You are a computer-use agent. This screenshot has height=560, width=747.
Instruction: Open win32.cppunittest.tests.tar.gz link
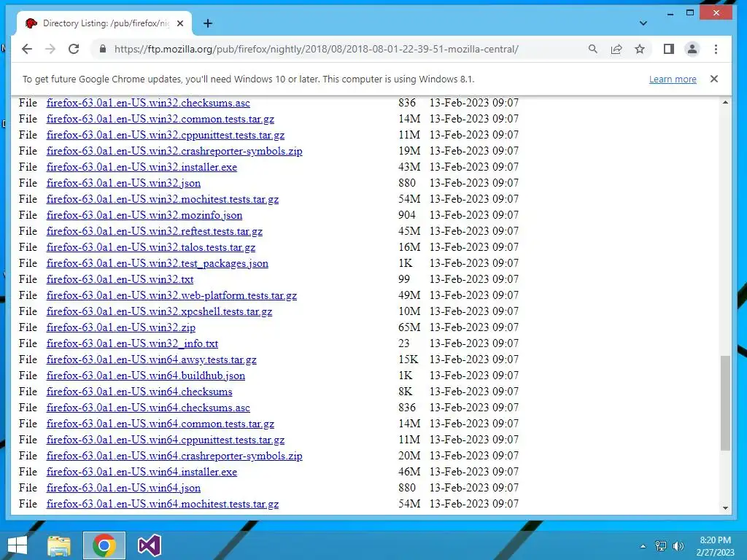tap(166, 135)
